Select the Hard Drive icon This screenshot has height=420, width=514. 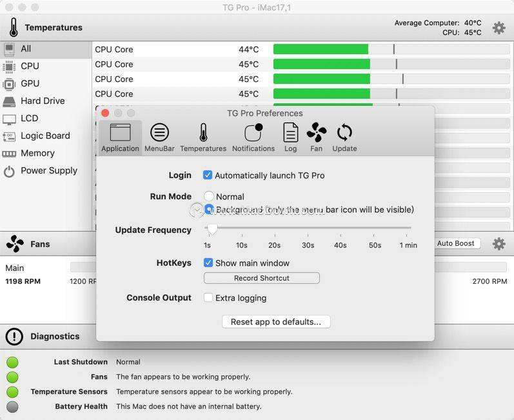coord(9,101)
